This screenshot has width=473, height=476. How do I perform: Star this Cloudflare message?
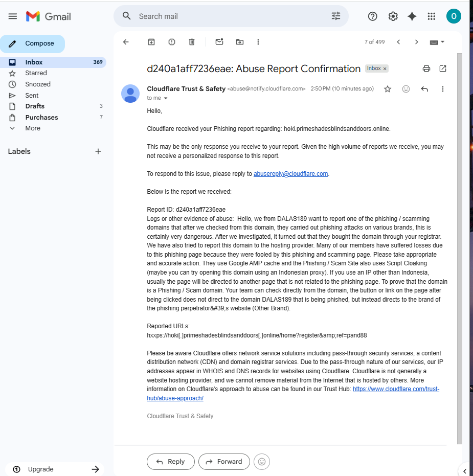tap(388, 89)
